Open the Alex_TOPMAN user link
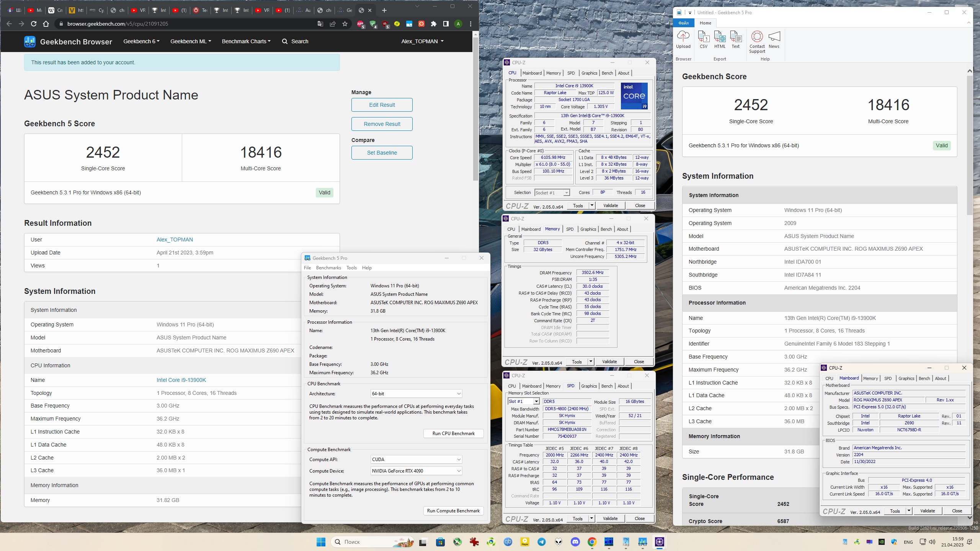The image size is (980, 551). pyautogui.click(x=175, y=240)
